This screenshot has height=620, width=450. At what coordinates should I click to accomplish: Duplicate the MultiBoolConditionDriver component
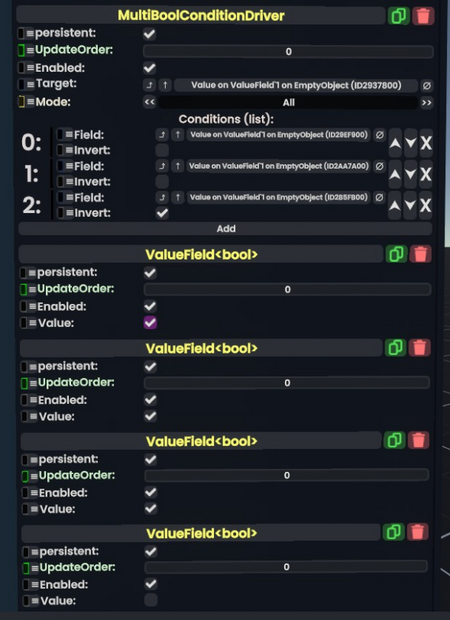pyautogui.click(x=399, y=16)
